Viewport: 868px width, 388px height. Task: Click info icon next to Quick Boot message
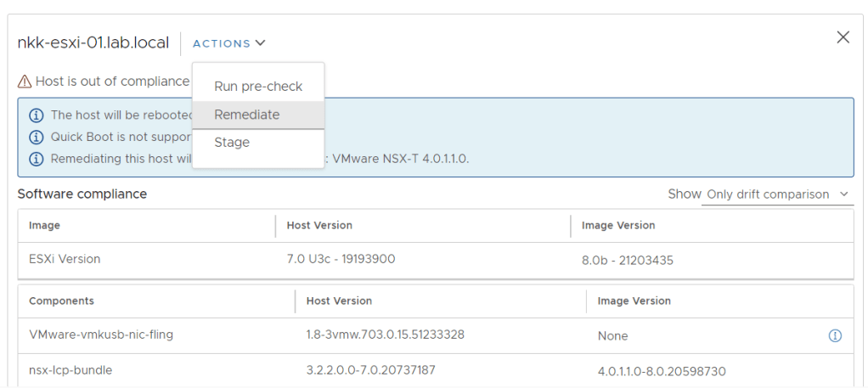[x=36, y=137]
